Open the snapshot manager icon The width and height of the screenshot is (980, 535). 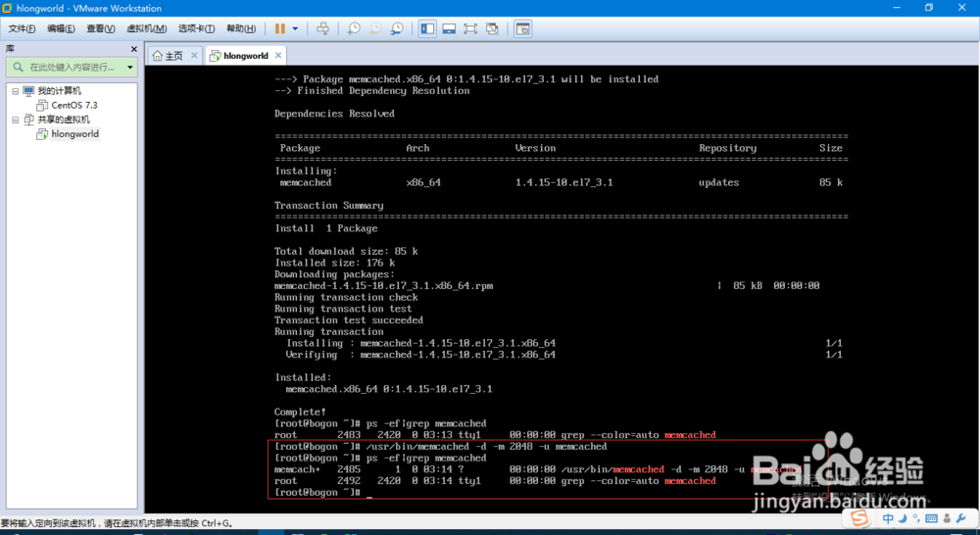(x=398, y=28)
